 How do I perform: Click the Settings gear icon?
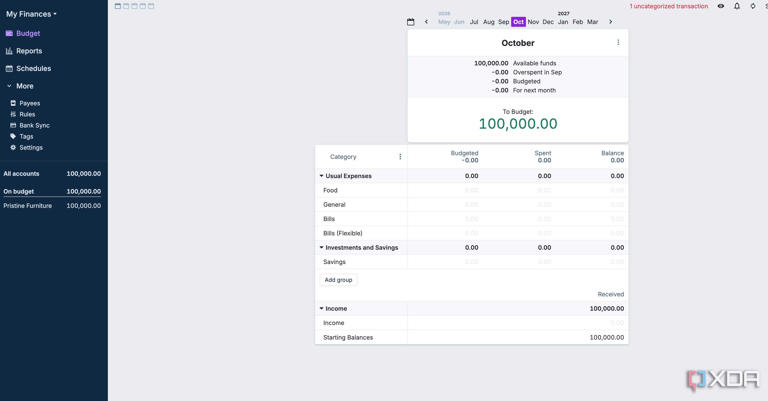tap(13, 147)
